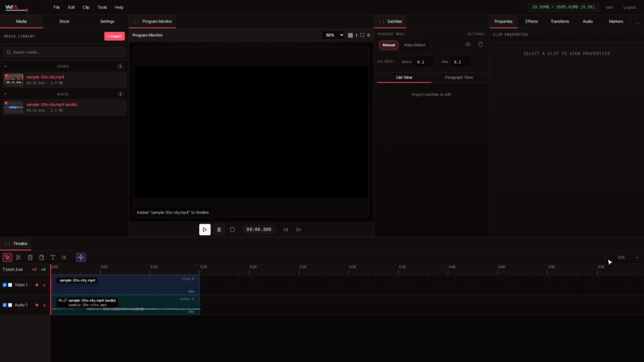Click the grid overlay icon in Program Monitor
Screen dimensions: 644x362
[x=350, y=35]
